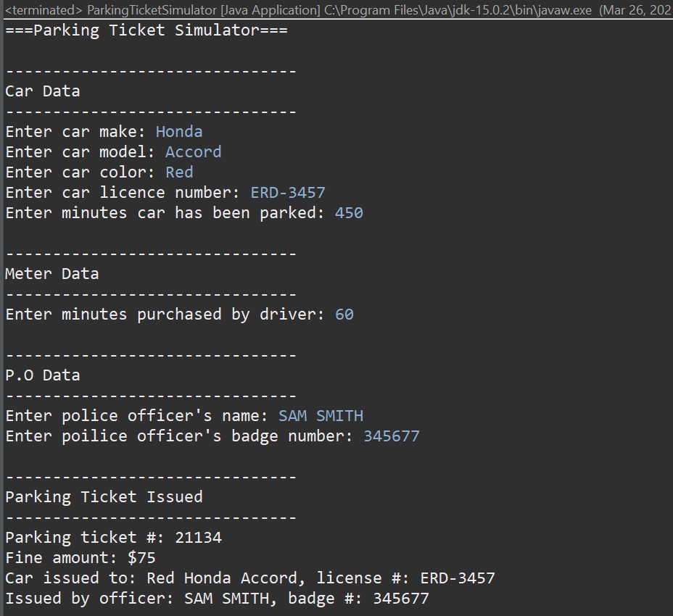This screenshot has width=673, height=616.
Task: Select the 345677 badge number entry
Action: point(392,436)
